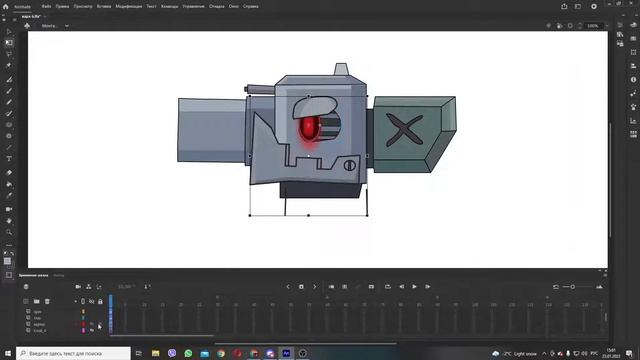Select the Line tool
The image size is (640, 360).
(9, 147)
